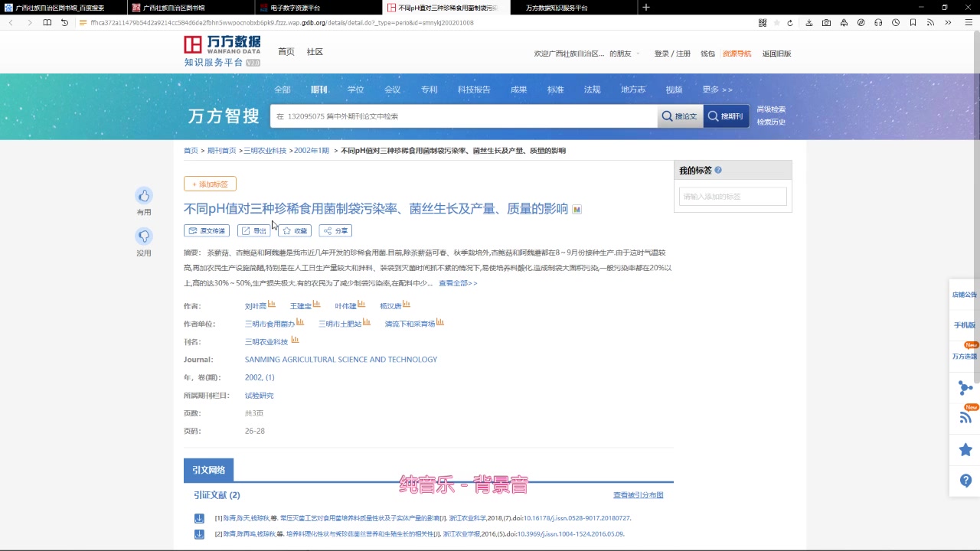
Task: Switch to the 电子数字资源平台 browser tab
Action: coord(296,8)
